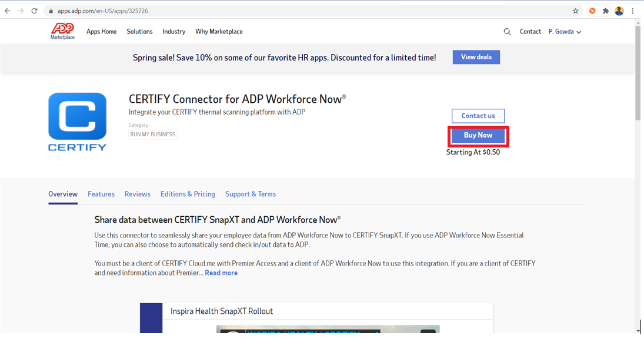Screen dimensions: 644x359
Task: Open the Solutions menu
Action: (x=139, y=32)
